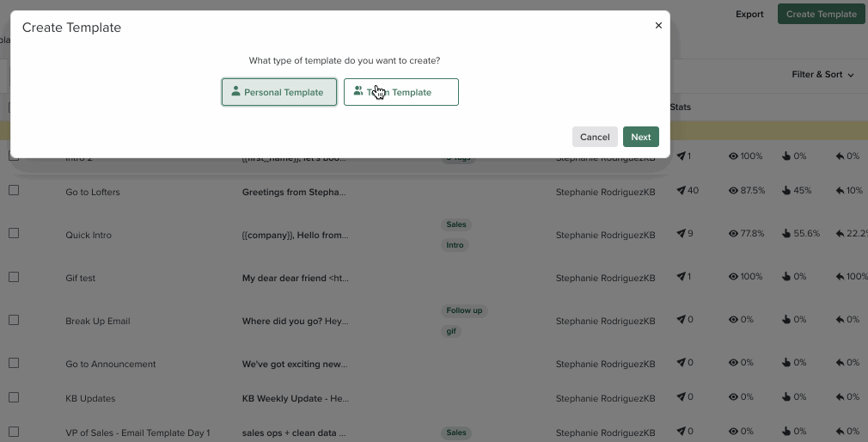This screenshot has width=868, height=442.
Task: Click the click-rate pointer icon in Go to Lofters row
Action: (786, 191)
